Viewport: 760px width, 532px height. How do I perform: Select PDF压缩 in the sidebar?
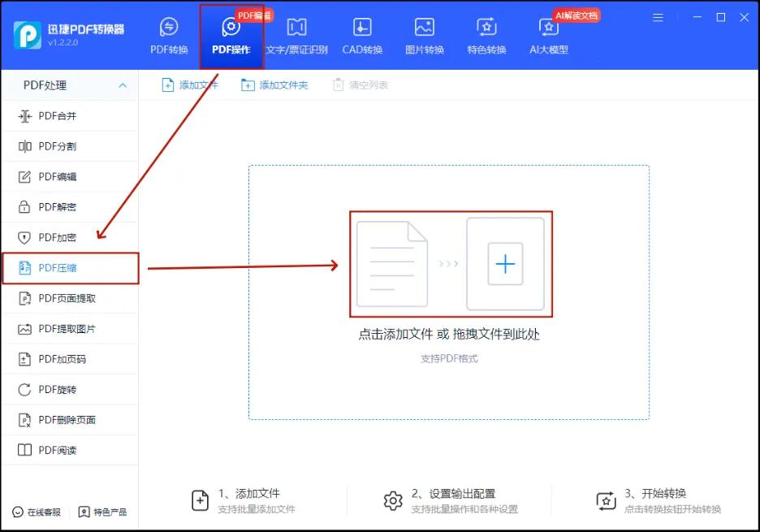[x=71, y=268]
